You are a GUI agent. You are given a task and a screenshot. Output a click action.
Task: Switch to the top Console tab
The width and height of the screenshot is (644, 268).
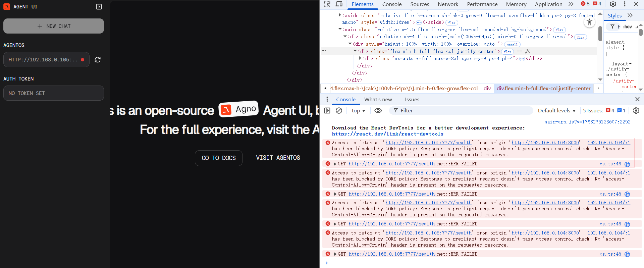click(x=392, y=4)
